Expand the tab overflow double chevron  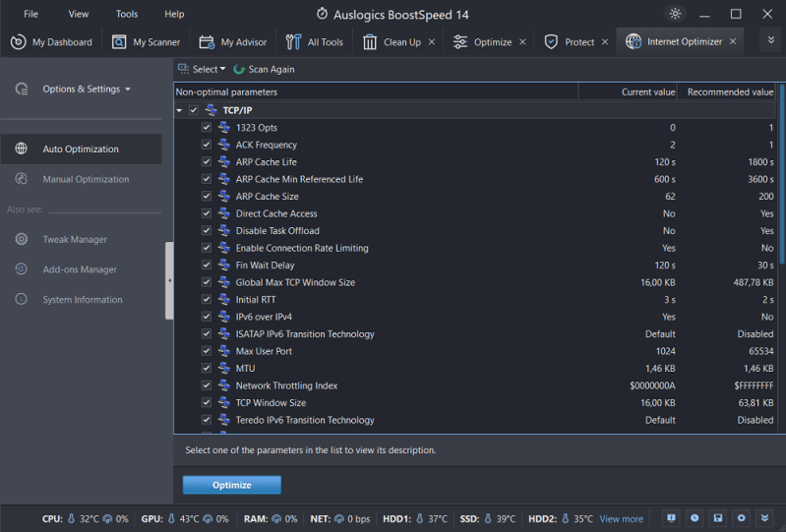tap(771, 40)
